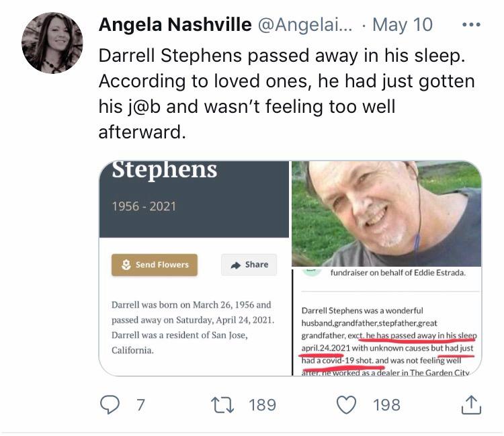Screen dimensions: 504x436
Task: Click the tweet text about Darrell Stephens
Action: click(x=286, y=93)
